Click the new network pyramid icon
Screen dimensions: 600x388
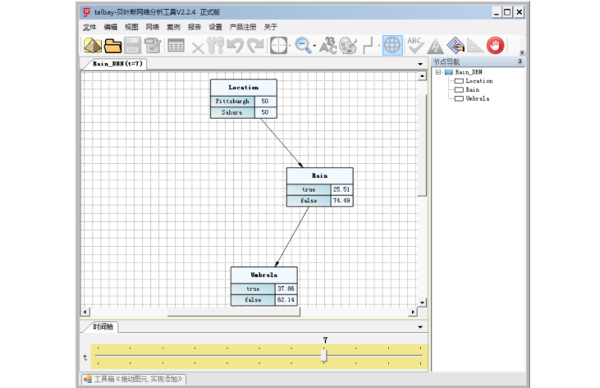tap(93, 46)
